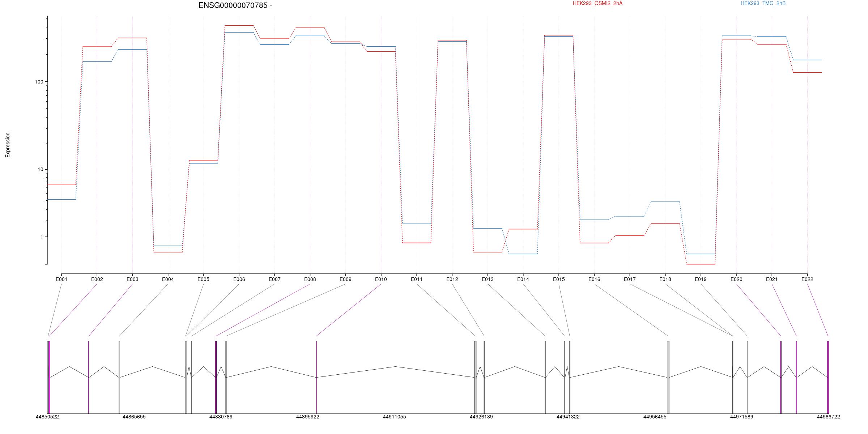Click genomic coordinate 44911055

pos(394,417)
